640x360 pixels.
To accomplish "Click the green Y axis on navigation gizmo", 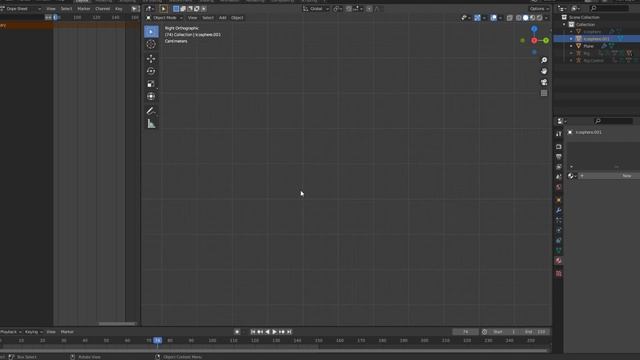I will click(x=546, y=40).
